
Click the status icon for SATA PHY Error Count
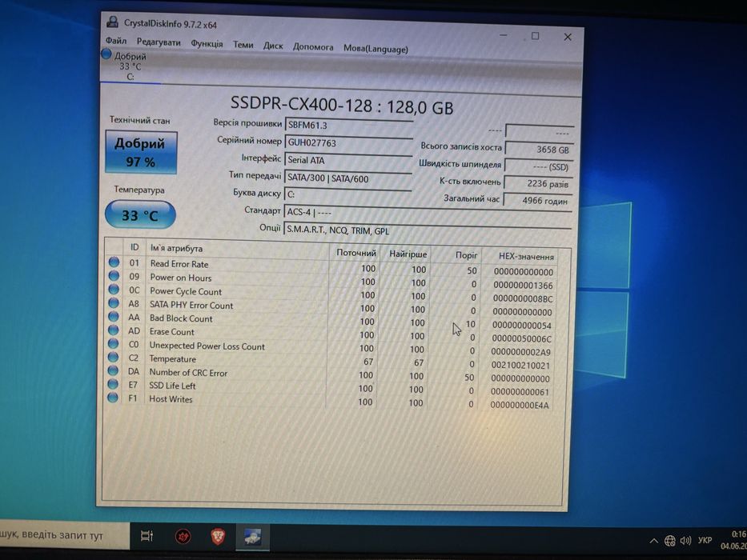114,303
